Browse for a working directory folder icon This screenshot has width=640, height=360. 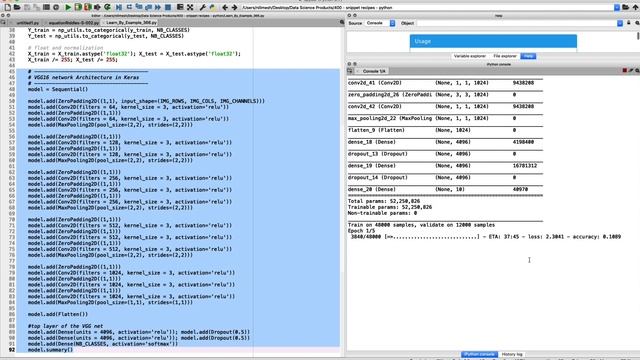[x=626, y=7]
